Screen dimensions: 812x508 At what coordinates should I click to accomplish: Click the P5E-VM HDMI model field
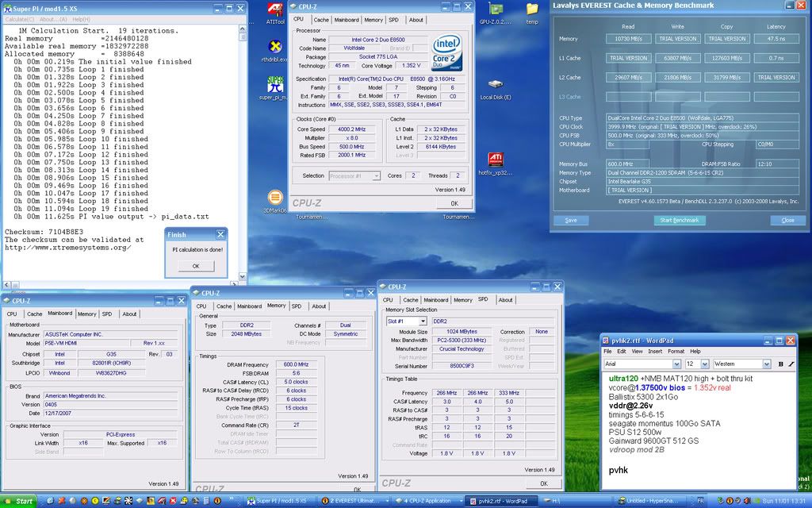point(86,343)
